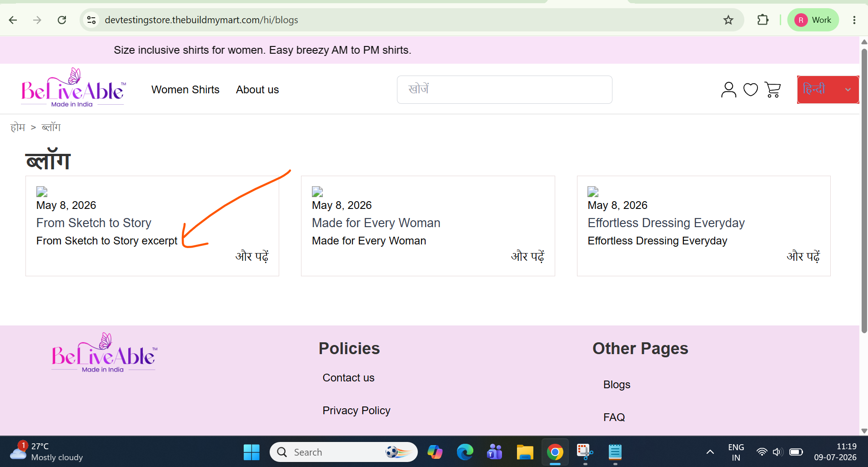Show hidden system tray icons

[x=710, y=452]
